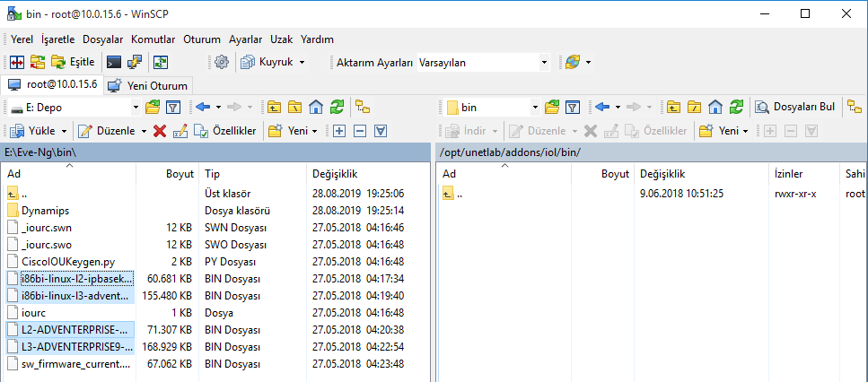Click the open directory icon in the remote panel

pyautogui.click(x=551, y=108)
